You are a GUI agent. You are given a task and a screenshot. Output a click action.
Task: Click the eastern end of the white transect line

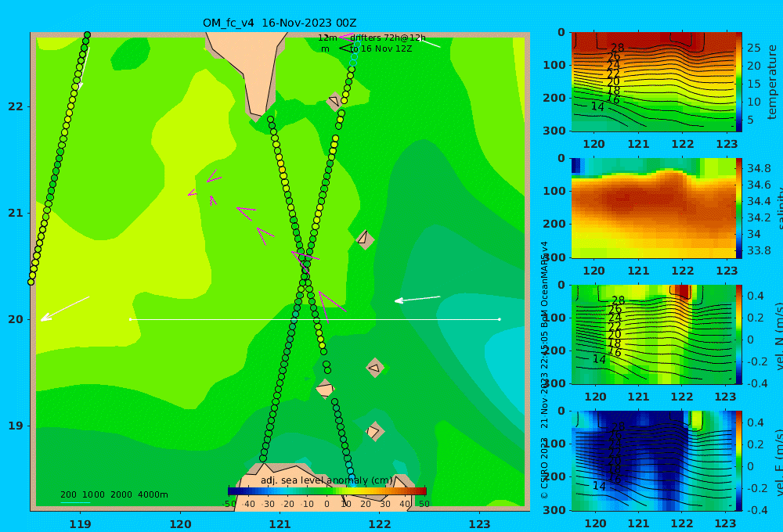tap(500, 319)
